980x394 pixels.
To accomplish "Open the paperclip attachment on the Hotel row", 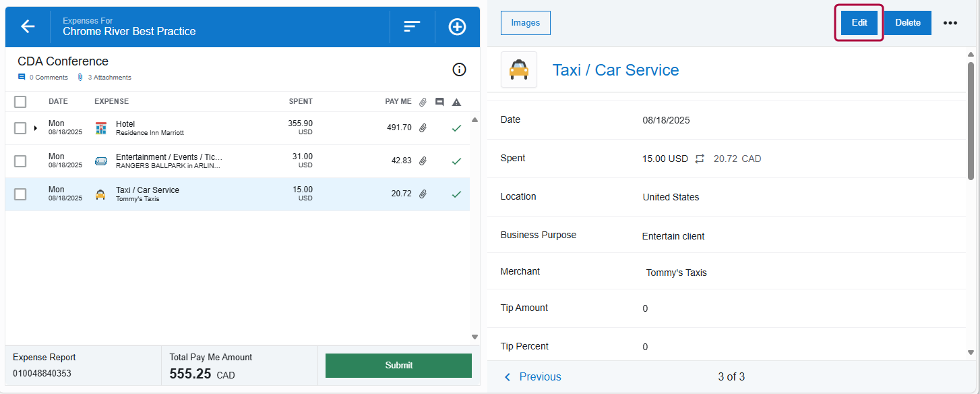I will click(x=423, y=127).
